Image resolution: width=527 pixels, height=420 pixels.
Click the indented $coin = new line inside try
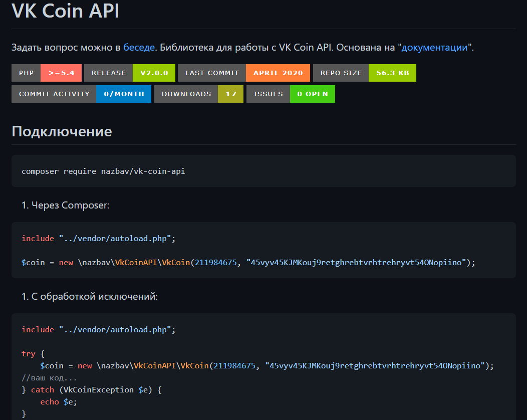267,366
